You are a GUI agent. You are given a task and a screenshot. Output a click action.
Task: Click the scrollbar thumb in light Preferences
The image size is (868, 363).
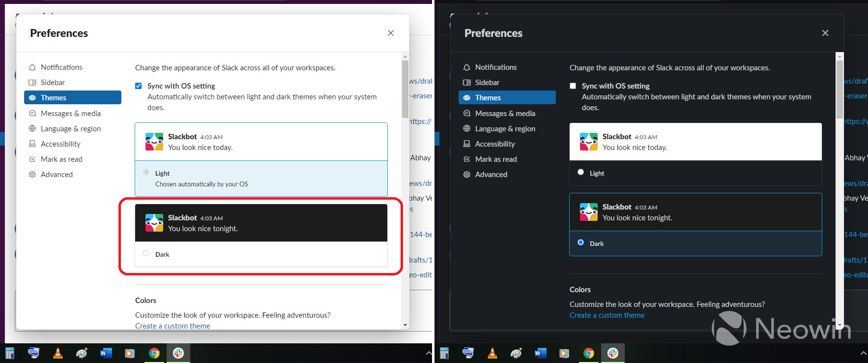[x=405, y=89]
